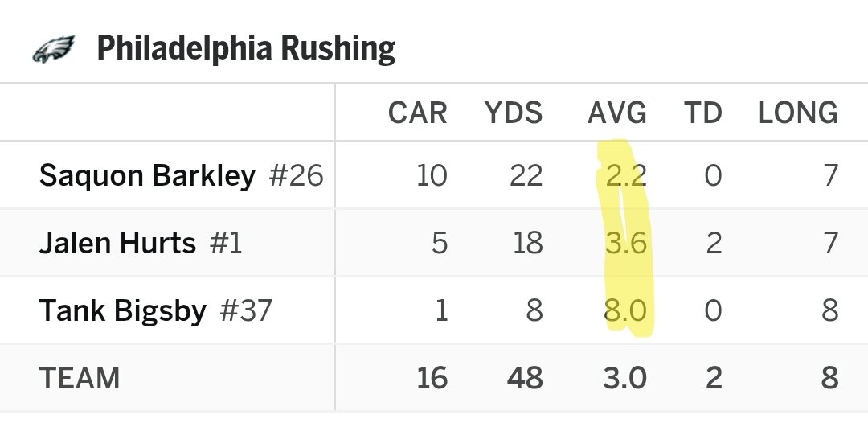Sort by the CAR column header
This screenshot has height=427, width=868.
(417, 113)
